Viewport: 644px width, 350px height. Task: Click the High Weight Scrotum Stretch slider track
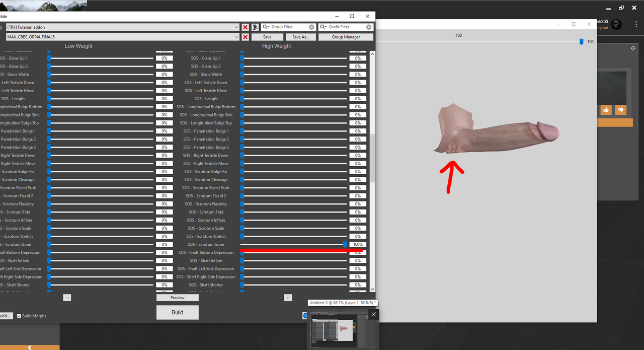(x=294, y=236)
